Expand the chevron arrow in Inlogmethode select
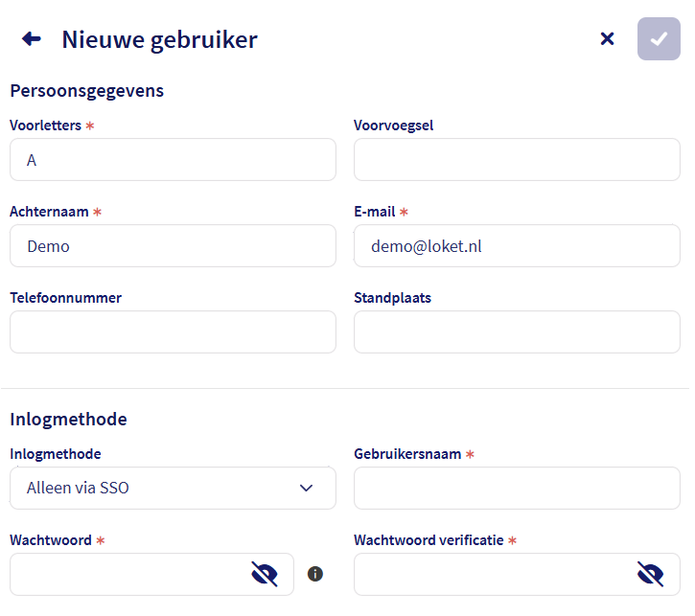 [x=307, y=488]
